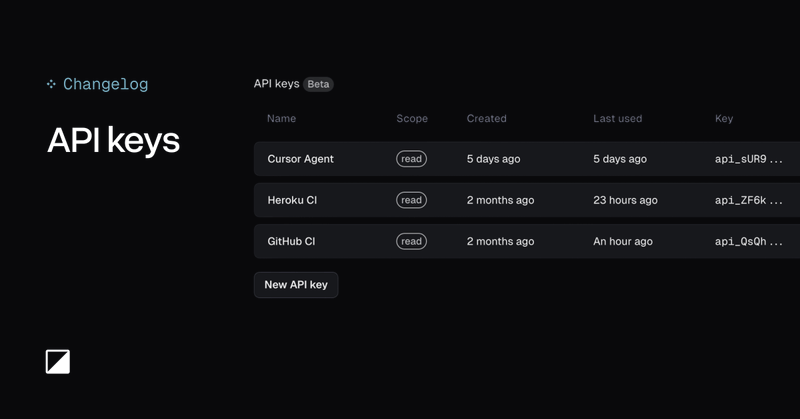
Task: Click the large API keys title heading
Action: (x=113, y=141)
